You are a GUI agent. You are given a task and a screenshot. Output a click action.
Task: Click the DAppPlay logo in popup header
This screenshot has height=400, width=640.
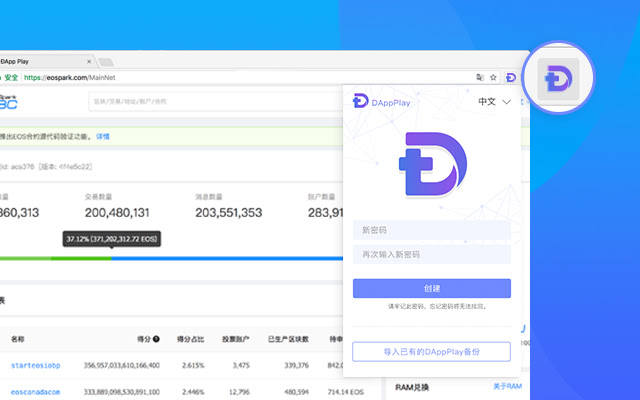[x=381, y=101]
